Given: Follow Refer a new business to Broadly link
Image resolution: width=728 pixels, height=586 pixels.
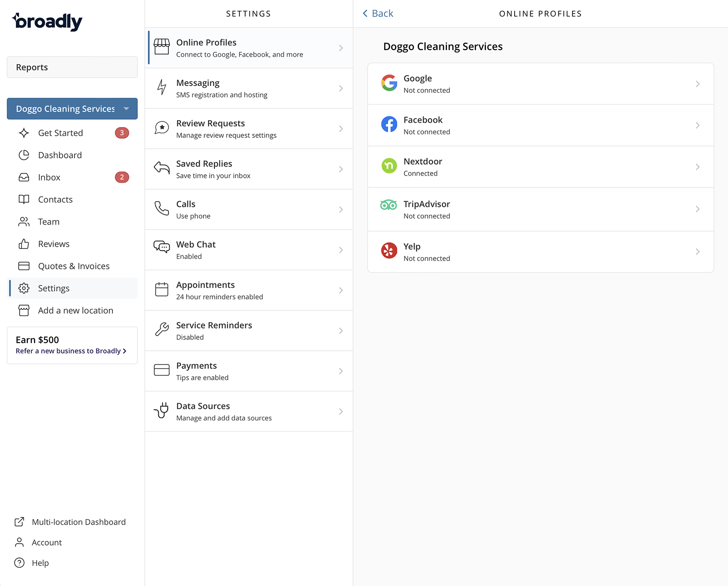Looking at the screenshot, I should [x=71, y=351].
